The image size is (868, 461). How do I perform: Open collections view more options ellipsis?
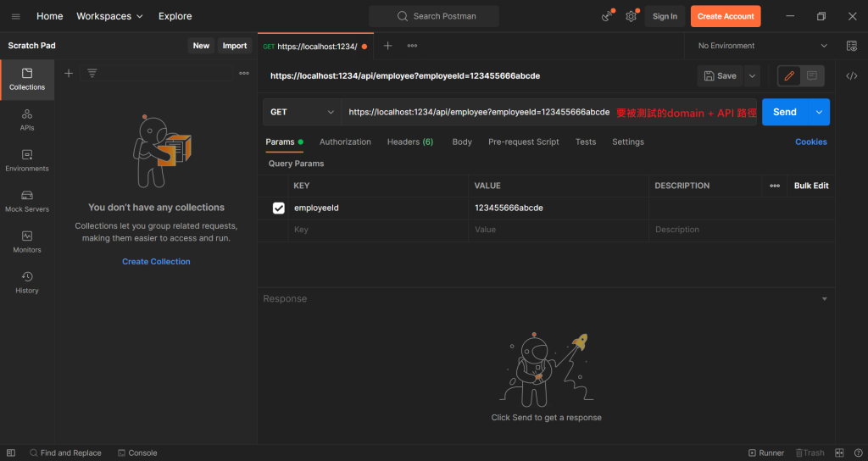click(x=244, y=73)
